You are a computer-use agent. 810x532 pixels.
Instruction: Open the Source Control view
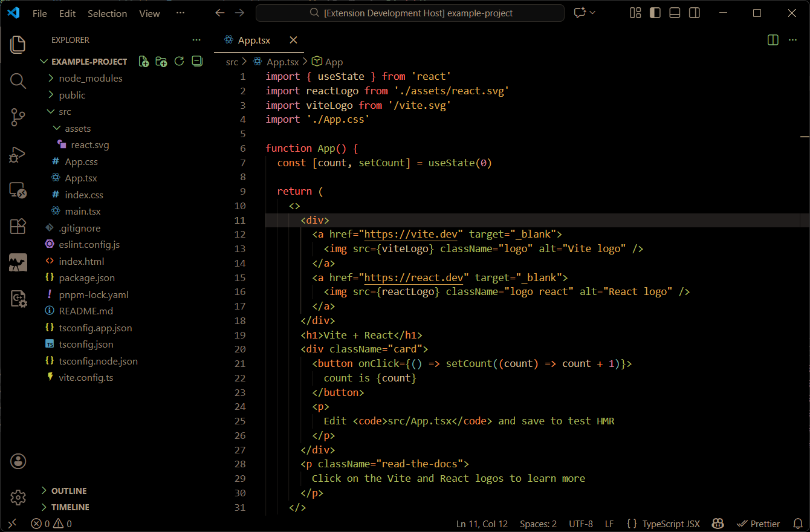pos(18,118)
